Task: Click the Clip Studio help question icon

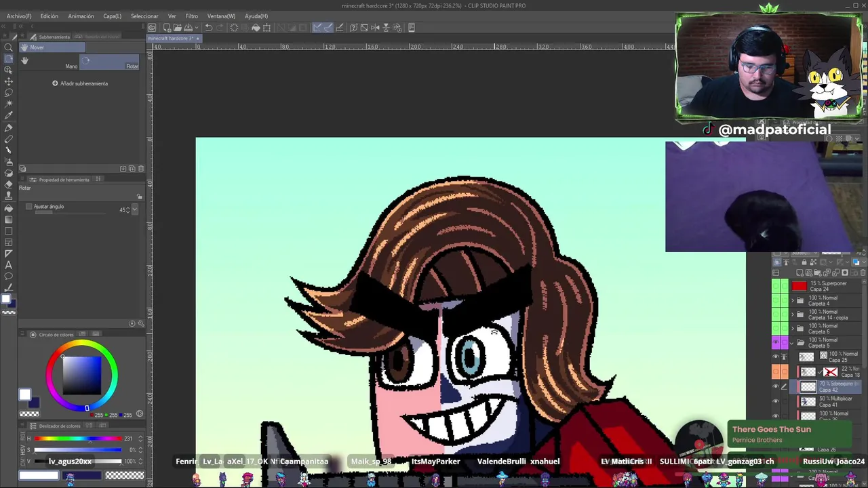Action: point(353,28)
